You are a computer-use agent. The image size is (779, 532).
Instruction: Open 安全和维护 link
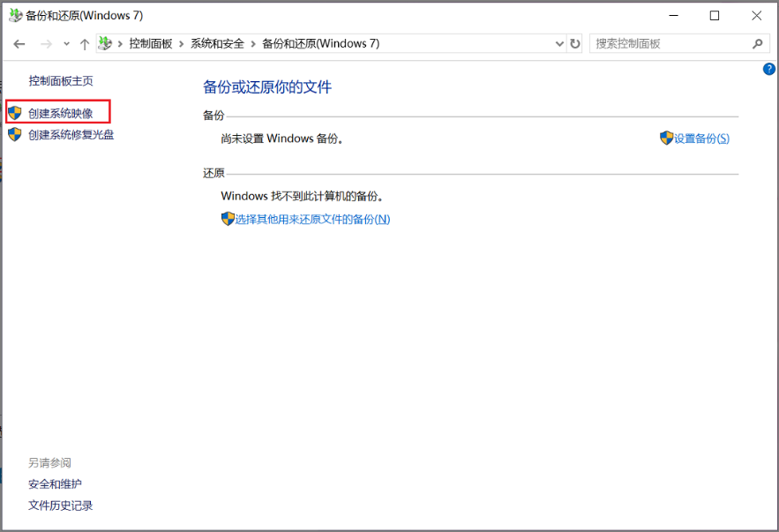pyautogui.click(x=56, y=483)
